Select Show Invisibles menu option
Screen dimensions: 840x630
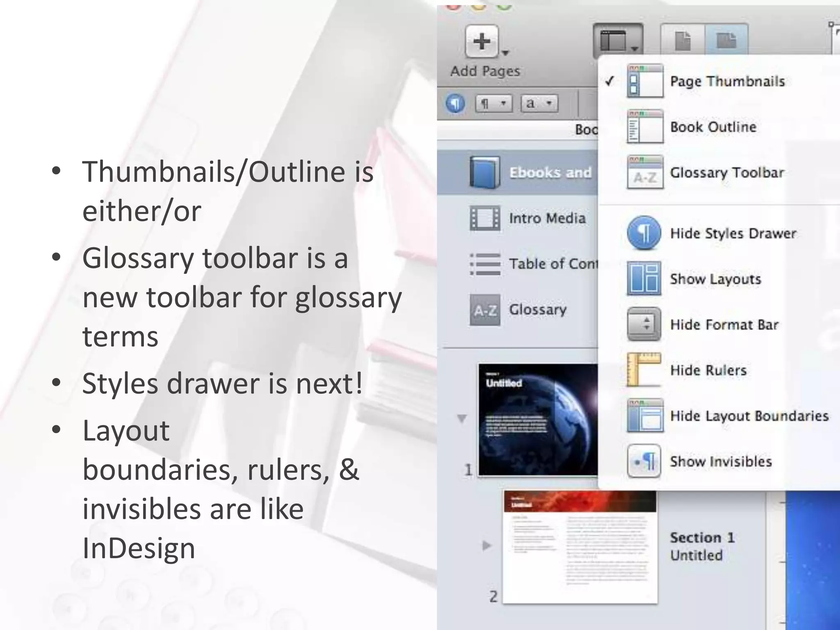[719, 461]
